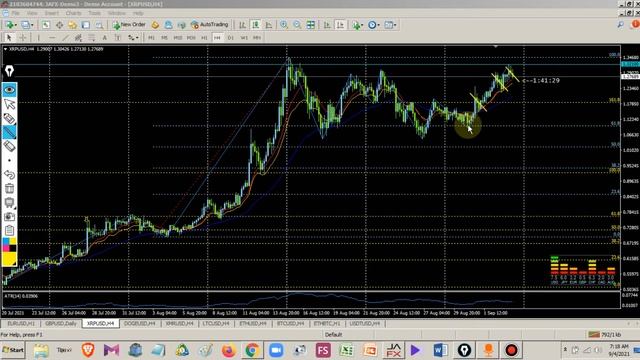640x360 pixels.
Task: Switch to candlestick chart mode
Action: pos(256,25)
